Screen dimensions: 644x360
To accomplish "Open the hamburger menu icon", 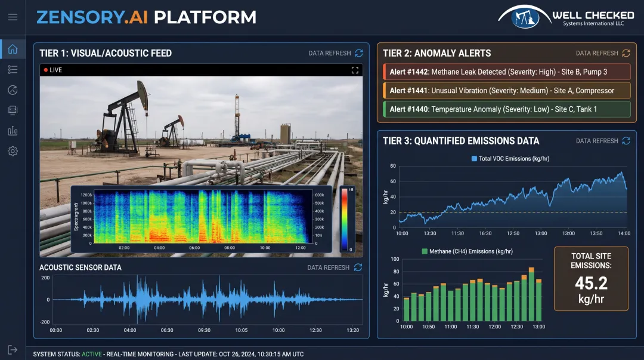I will point(13,17).
